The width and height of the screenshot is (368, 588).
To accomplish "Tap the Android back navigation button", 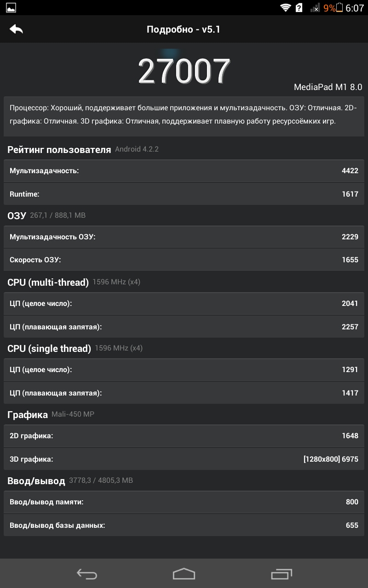I will coord(86,574).
